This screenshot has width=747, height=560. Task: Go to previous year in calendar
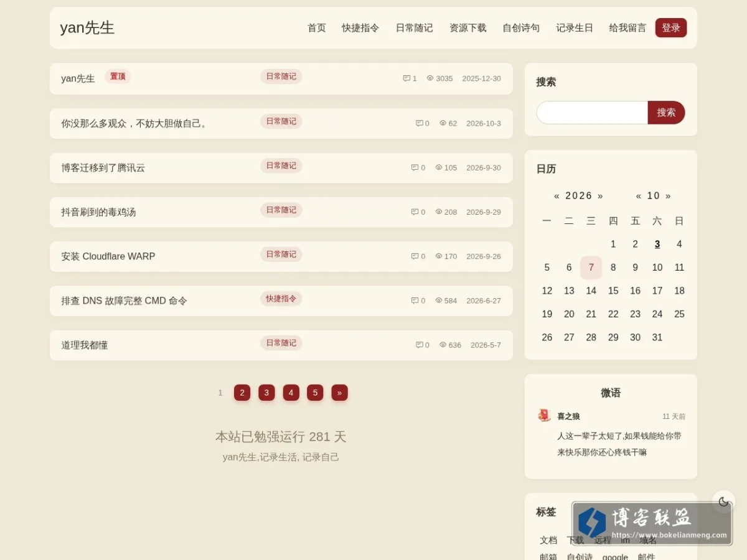[557, 195]
